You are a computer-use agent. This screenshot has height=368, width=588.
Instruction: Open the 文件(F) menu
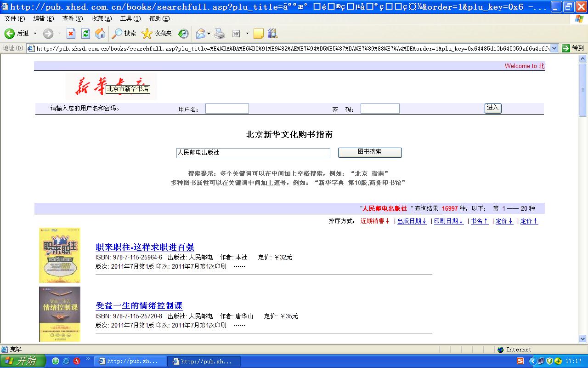click(14, 18)
